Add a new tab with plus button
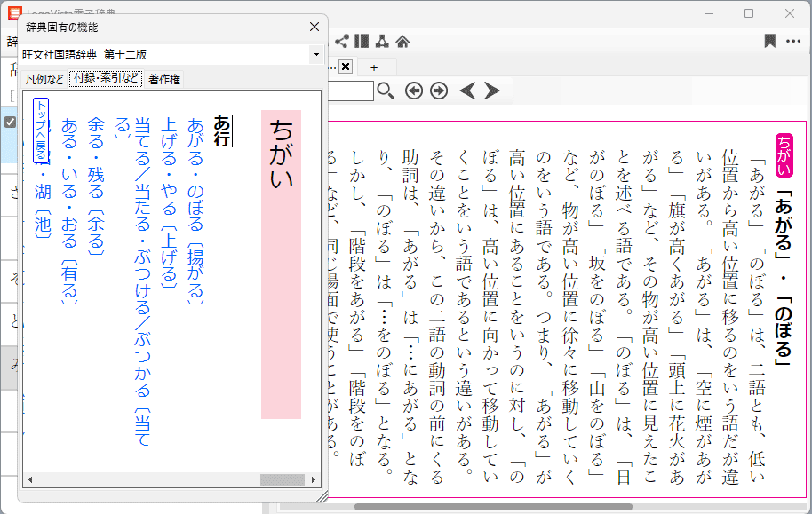The height and width of the screenshot is (514, 812). click(374, 67)
